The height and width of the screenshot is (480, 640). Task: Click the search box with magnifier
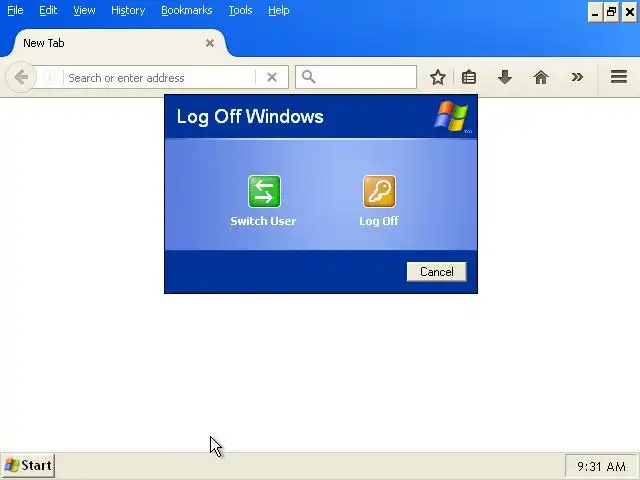(356, 77)
